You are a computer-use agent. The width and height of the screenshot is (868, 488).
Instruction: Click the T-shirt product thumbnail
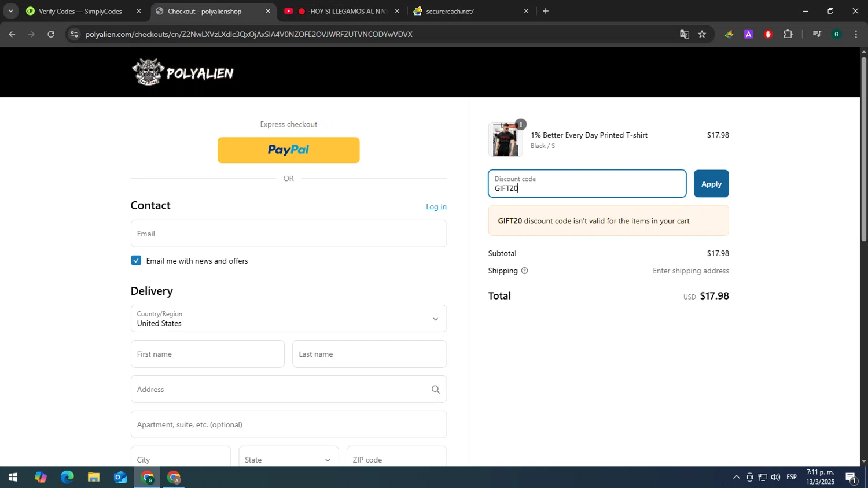[x=505, y=139]
